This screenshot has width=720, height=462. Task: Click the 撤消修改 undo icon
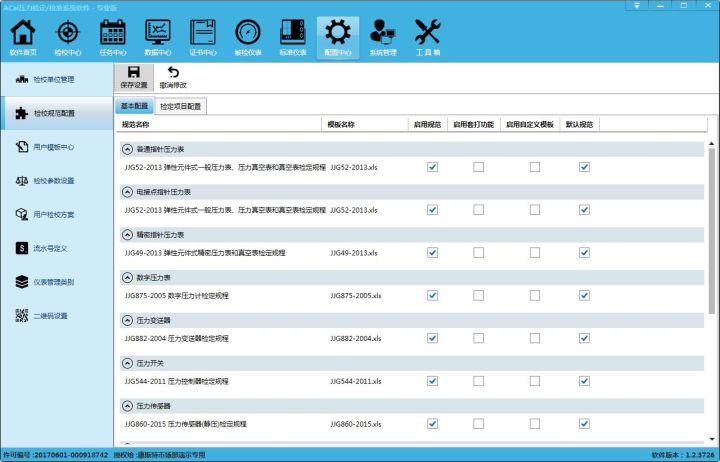tap(173, 77)
